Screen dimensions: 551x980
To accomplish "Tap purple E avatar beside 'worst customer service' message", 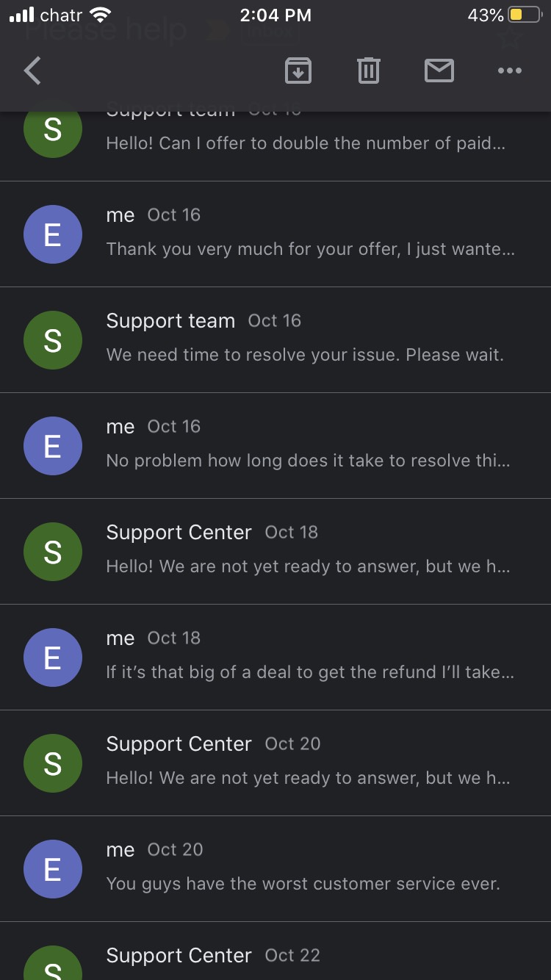I will (x=52, y=869).
